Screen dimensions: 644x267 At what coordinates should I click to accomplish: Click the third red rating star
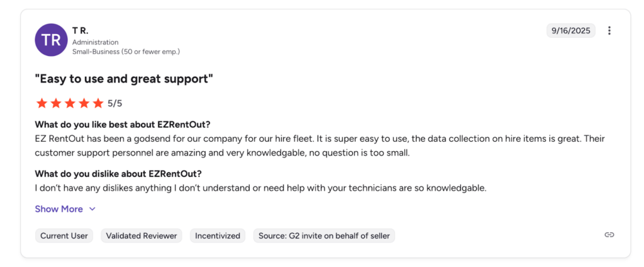[70, 103]
